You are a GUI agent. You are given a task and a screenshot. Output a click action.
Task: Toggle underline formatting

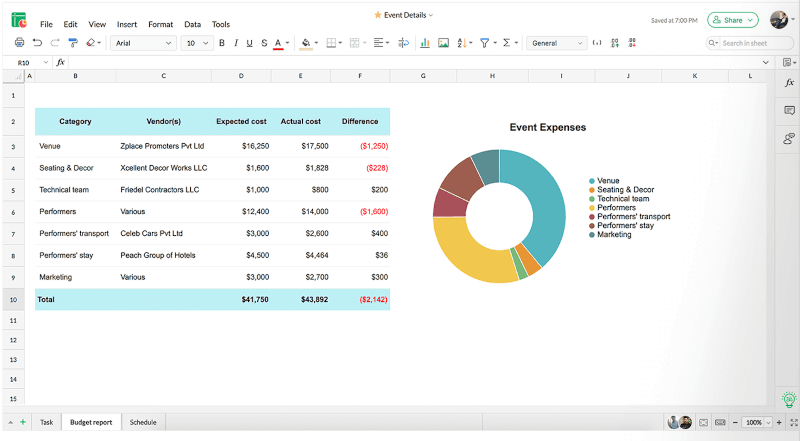tap(249, 43)
